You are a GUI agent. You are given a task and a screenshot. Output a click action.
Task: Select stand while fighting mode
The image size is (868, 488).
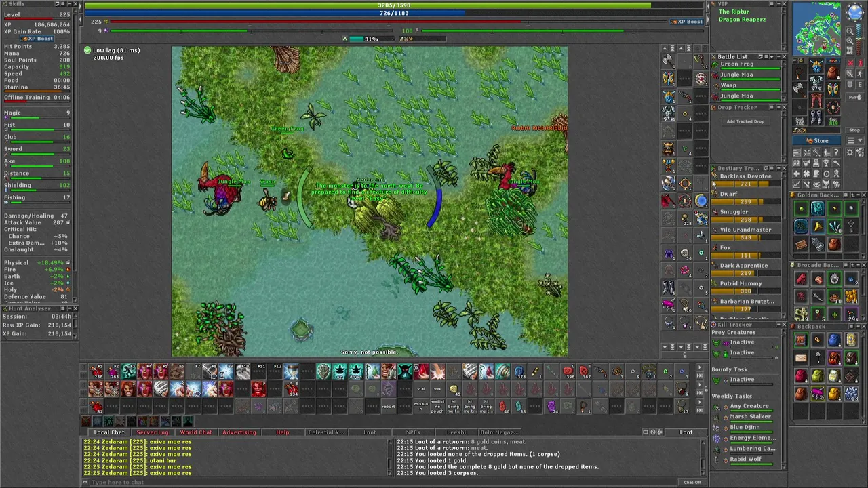click(x=860, y=63)
